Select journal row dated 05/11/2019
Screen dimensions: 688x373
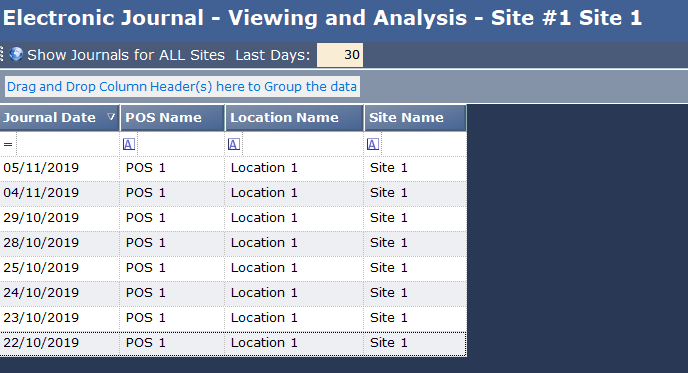tap(233, 168)
